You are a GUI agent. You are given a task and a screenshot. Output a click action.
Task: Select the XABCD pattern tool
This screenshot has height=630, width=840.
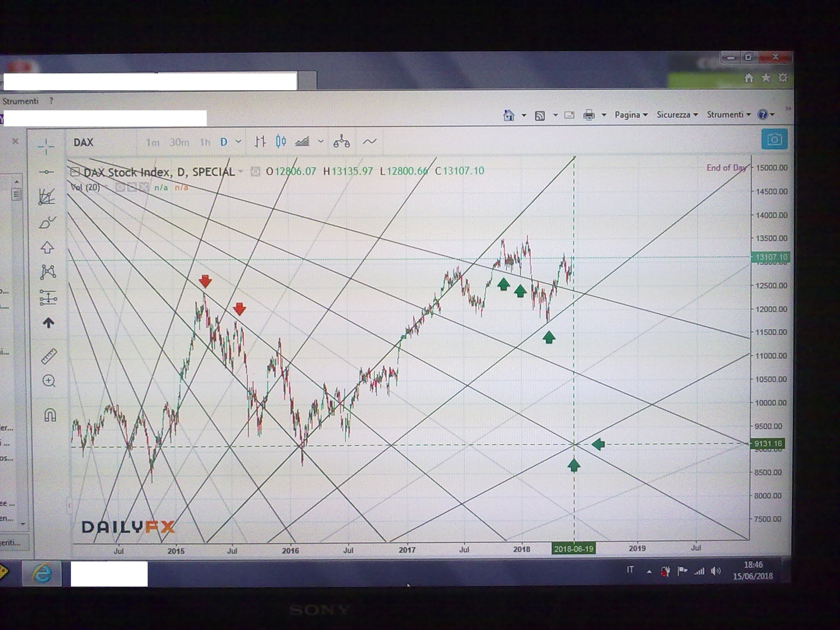(x=48, y=272)
